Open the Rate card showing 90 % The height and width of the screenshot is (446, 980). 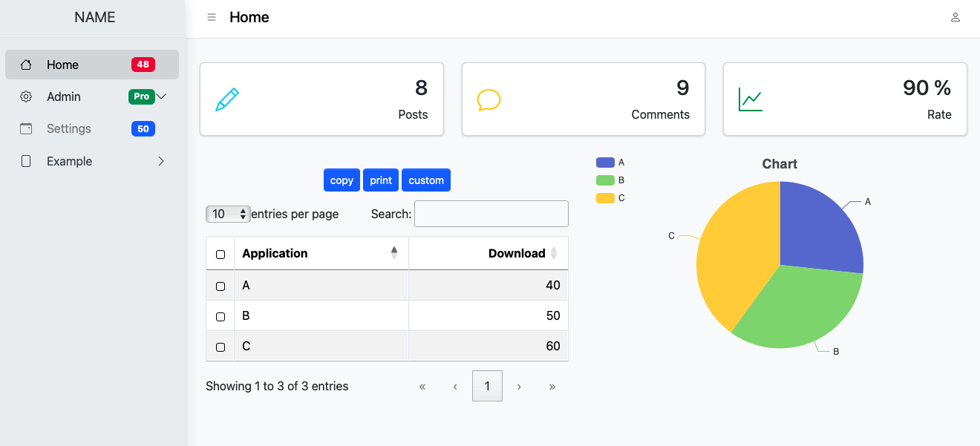click(845, 99)
